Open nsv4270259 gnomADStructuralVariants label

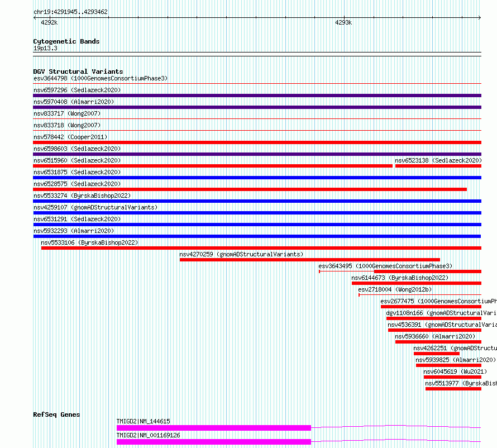point(241,254)
